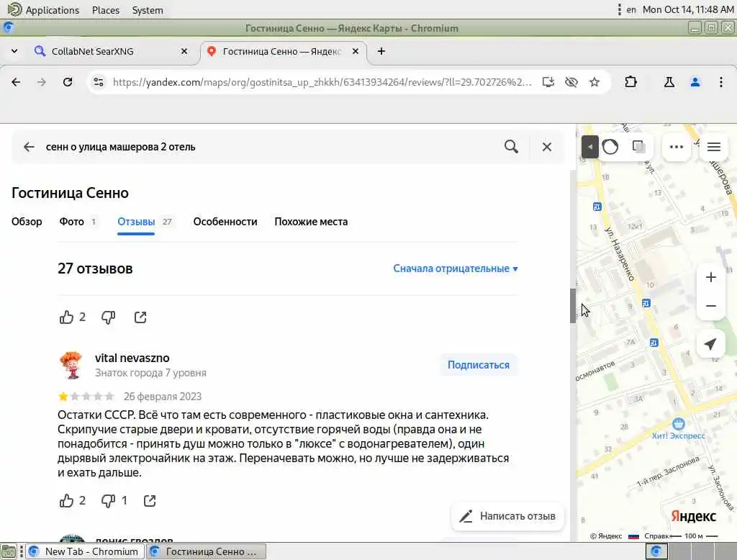737x560 pixels.
Task: Click the browser forward arrow
Action: (x=42, y=82)
